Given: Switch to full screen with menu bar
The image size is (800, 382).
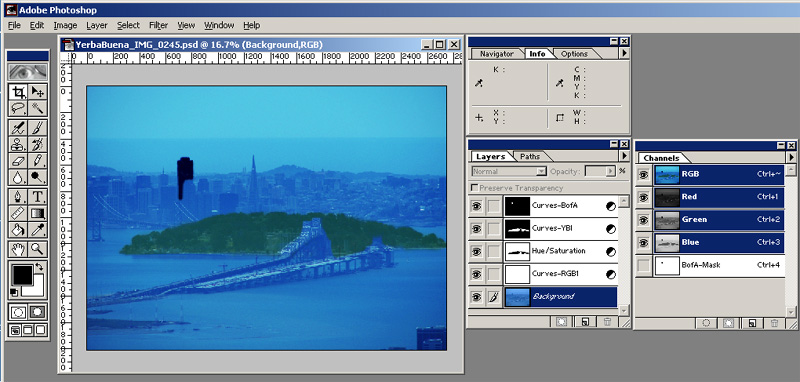Looking at the screenshot, I should [28, 330].
